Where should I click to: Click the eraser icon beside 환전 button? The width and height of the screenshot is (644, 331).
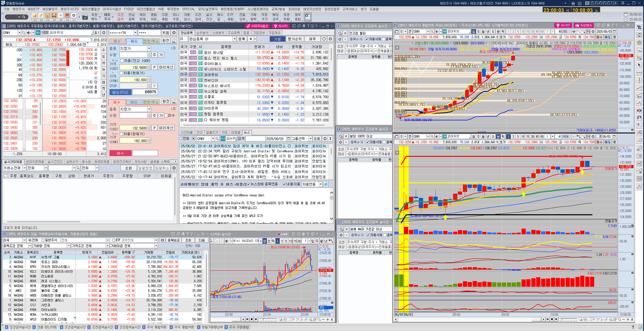(174, 41)
